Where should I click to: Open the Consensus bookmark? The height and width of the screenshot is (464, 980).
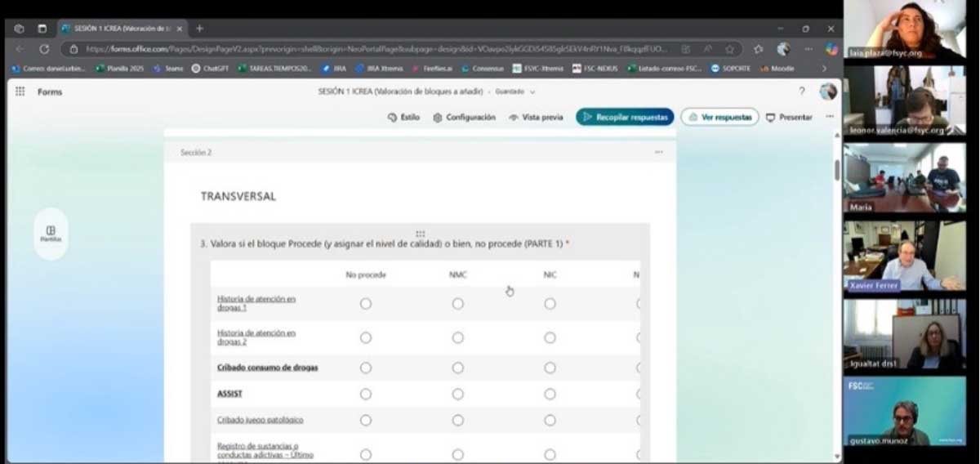[483, 69]
